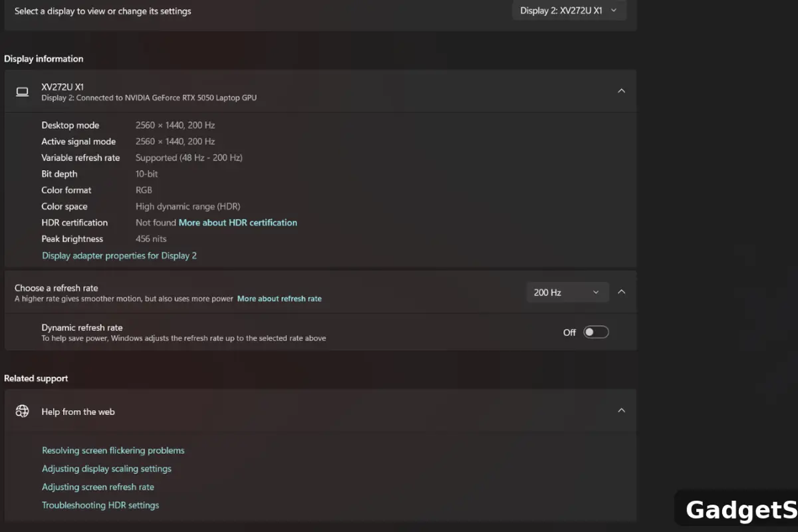Click the Related support section heading

pyautogui.click(x=36, y=378)
